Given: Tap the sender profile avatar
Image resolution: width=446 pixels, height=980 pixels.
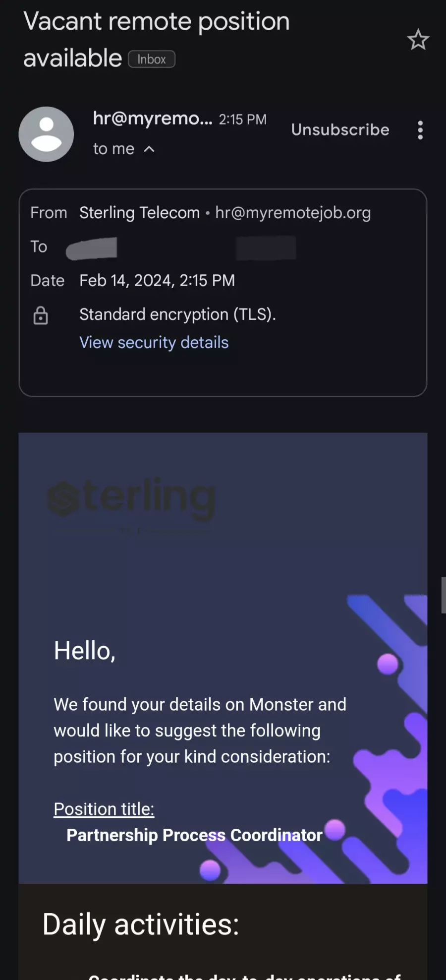Looking at the screenshot, I should 46,134.
